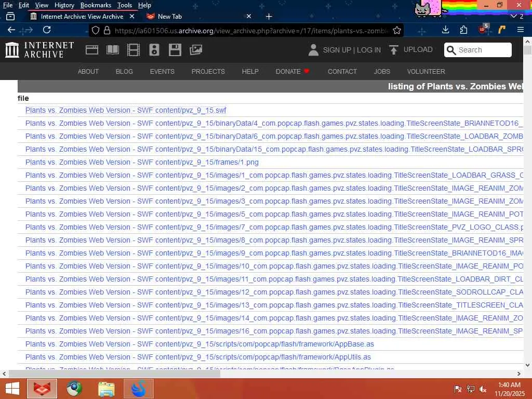Open the images/7 PVZ_LOGO_CLASS file link
Image resolution: width=532 pixels, height=399 pixels.
tap(274, 227)
